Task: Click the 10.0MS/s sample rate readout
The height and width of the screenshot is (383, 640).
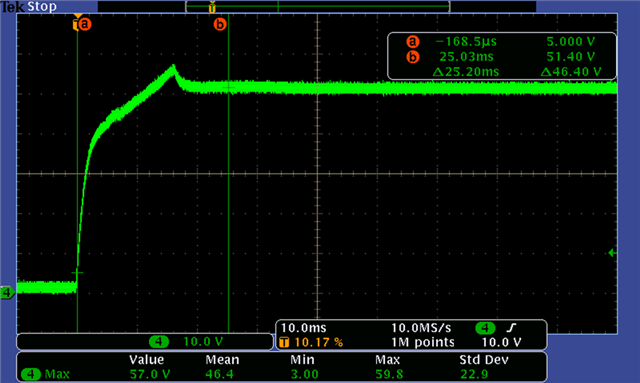Action: tap(421, 328)
